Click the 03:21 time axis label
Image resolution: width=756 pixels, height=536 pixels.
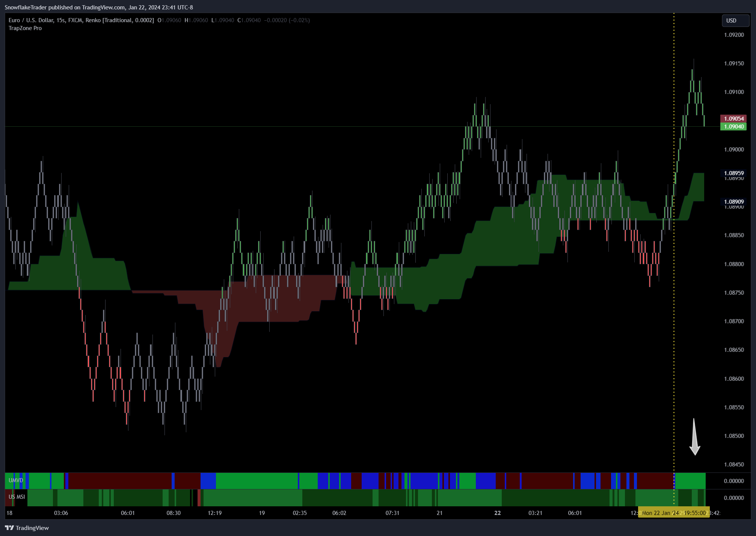pyautogui.click(x=535, y=513)
